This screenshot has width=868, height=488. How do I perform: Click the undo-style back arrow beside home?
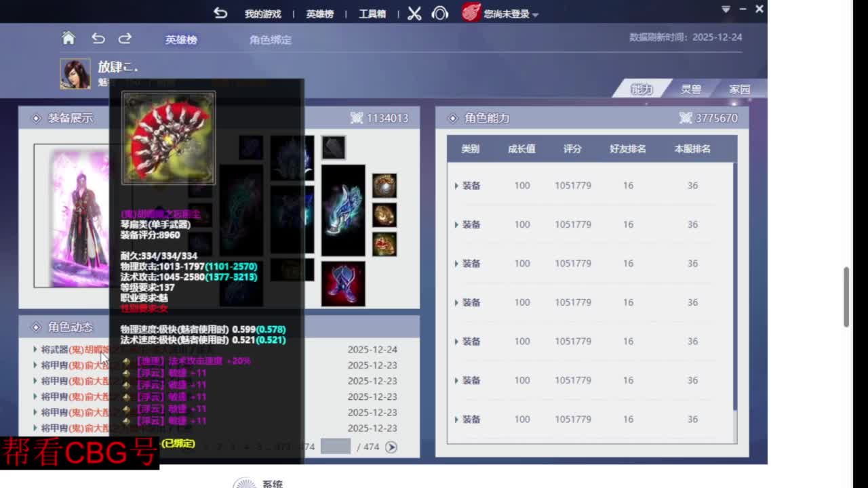[x=98, y=39]
